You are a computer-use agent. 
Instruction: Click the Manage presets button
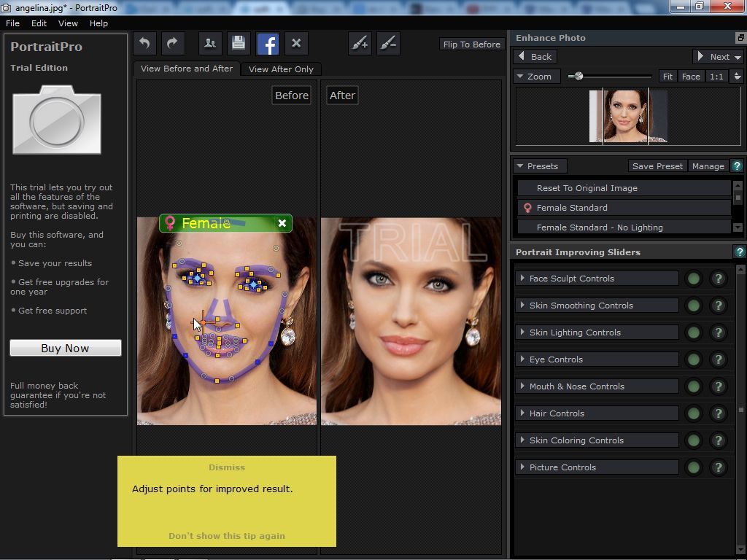[x=708, y=166]
